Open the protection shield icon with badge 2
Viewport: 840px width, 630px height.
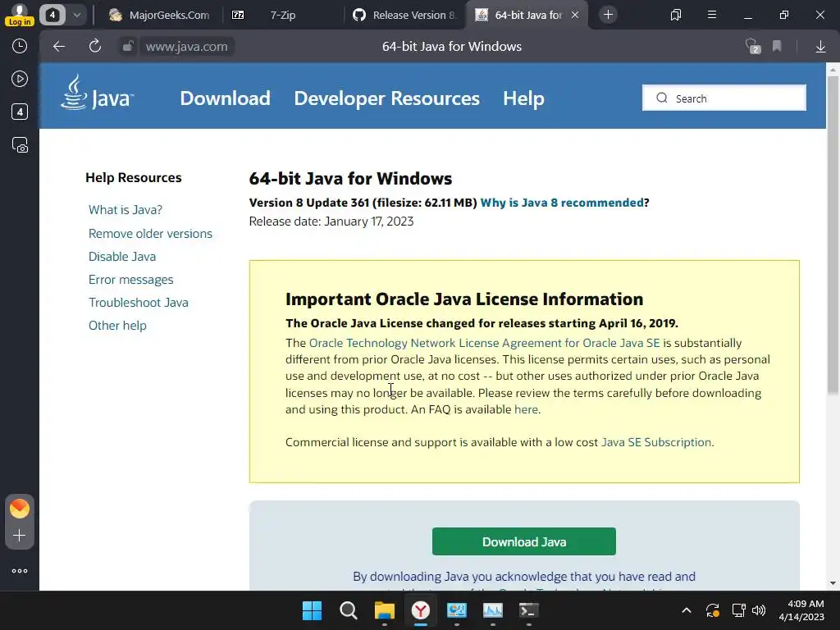click(x=753, y=47)
